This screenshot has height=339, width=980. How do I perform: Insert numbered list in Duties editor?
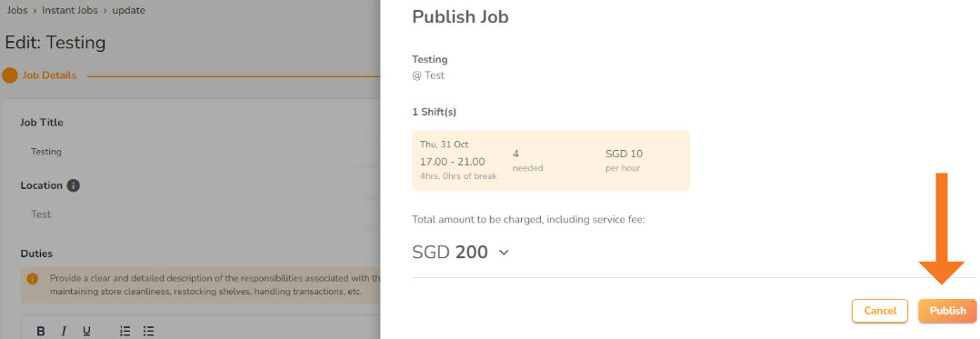125,331
